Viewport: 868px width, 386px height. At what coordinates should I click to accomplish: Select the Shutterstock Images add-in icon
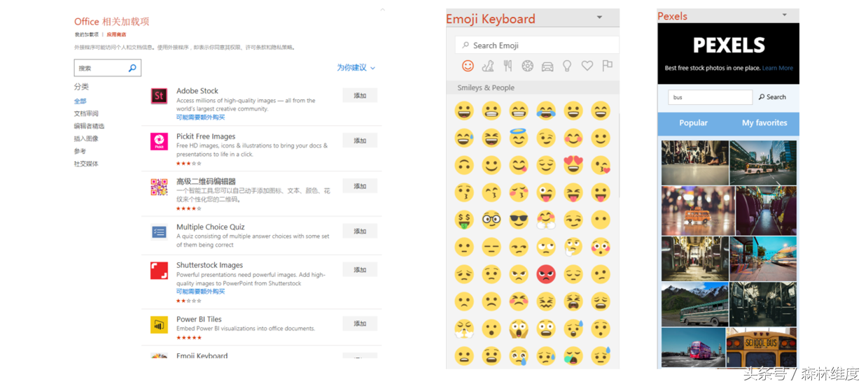point(159,271)
